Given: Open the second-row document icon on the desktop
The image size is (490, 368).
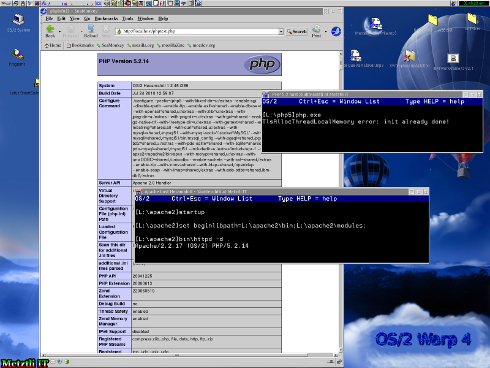Looking at the screenshot, I should tap(355, 56).
